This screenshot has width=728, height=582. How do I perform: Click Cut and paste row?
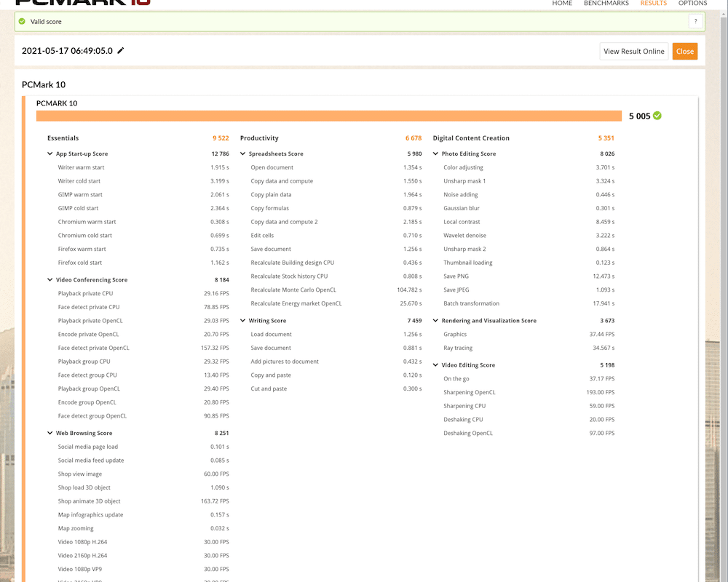[x=336, y=389]
